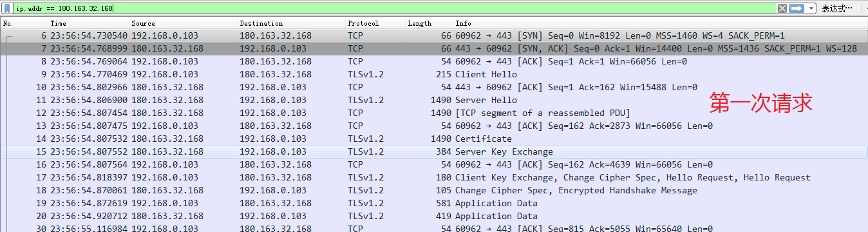Select packet 19 Application Data length 581
Screen dimensions: 868x232
tap(434, 203)
